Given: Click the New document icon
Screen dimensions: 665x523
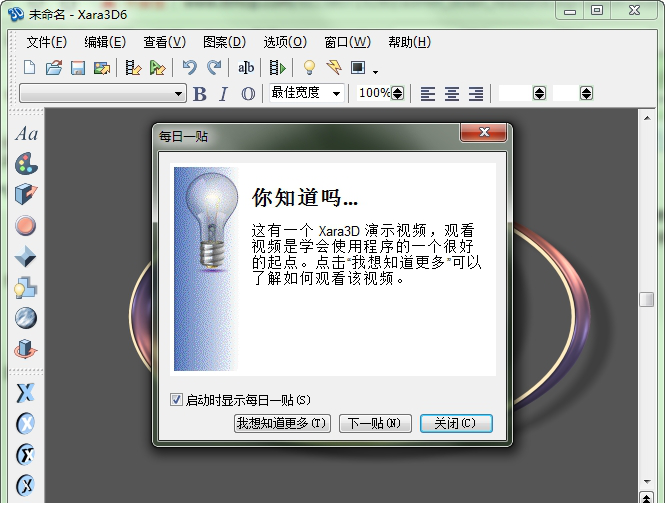Looking at the screenshot, I should pyautogui.click(x=29, y=67).
